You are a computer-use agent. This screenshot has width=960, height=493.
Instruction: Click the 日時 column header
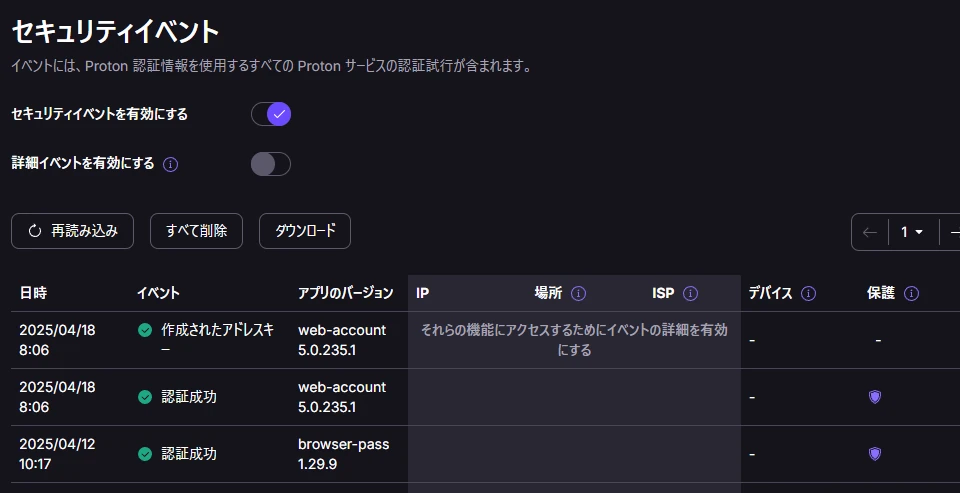tap(33, 293)
